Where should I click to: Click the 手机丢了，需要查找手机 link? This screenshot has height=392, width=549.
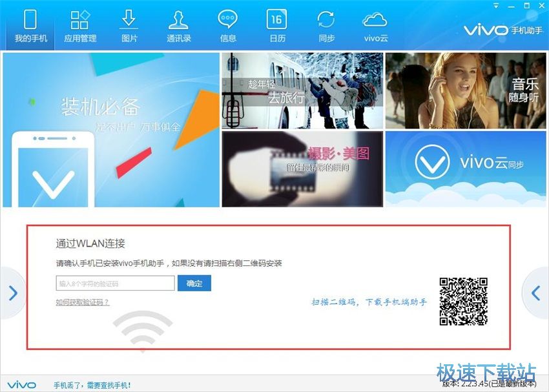coord(92,386)
